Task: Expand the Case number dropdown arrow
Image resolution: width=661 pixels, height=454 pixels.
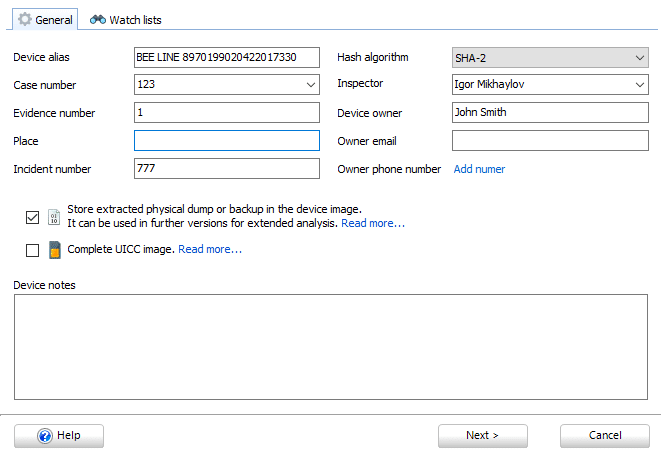Action: coord(311,85)
